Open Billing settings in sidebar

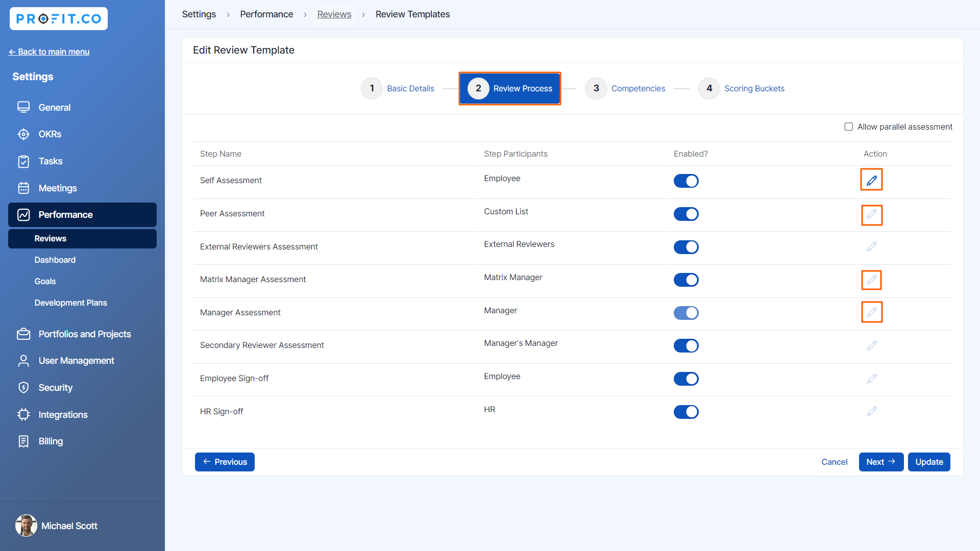[x=51, y=441]
